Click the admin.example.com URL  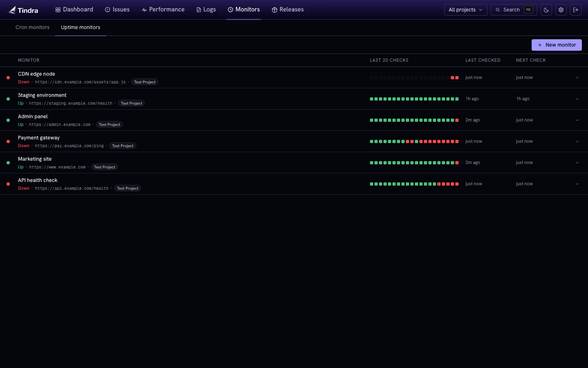pos(60,125)
